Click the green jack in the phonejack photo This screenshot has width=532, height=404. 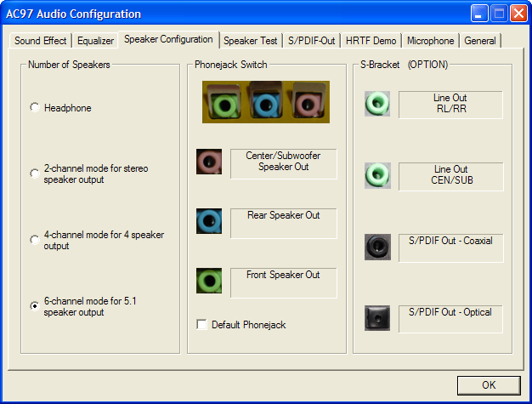224,105
